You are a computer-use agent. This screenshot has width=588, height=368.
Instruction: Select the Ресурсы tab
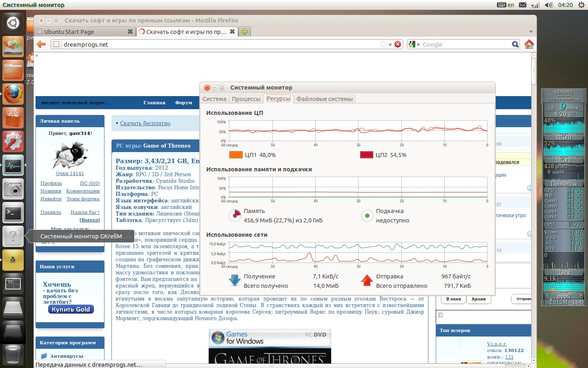coord(278,99)
